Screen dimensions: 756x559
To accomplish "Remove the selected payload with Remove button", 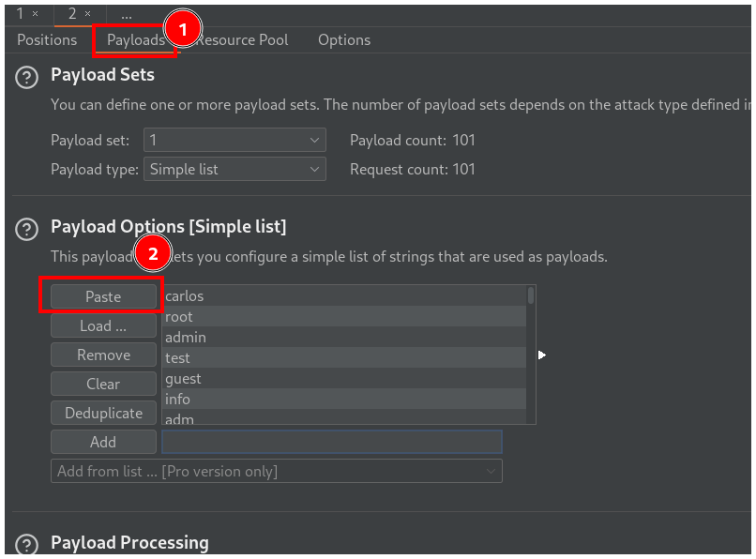I will 103,355.
